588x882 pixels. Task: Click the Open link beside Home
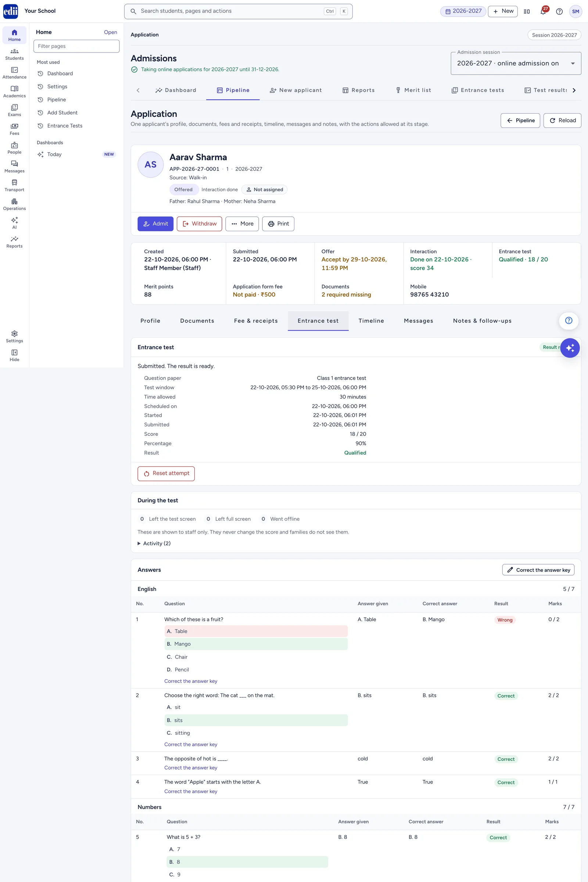110,32
